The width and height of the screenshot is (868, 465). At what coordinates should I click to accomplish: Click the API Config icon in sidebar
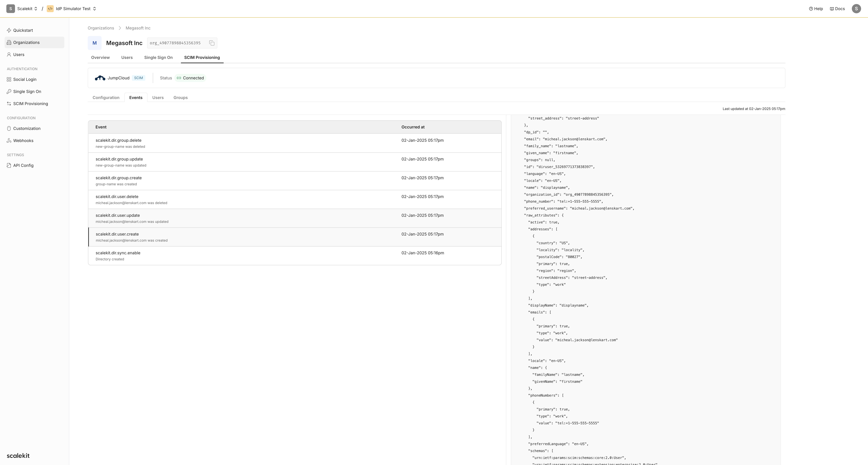(x=9, y=165)
